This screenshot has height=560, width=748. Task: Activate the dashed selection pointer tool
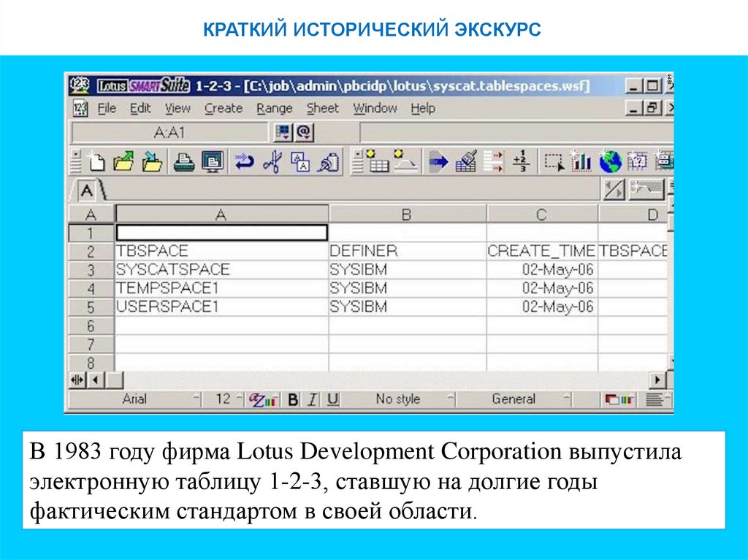(x=554, y=162)
